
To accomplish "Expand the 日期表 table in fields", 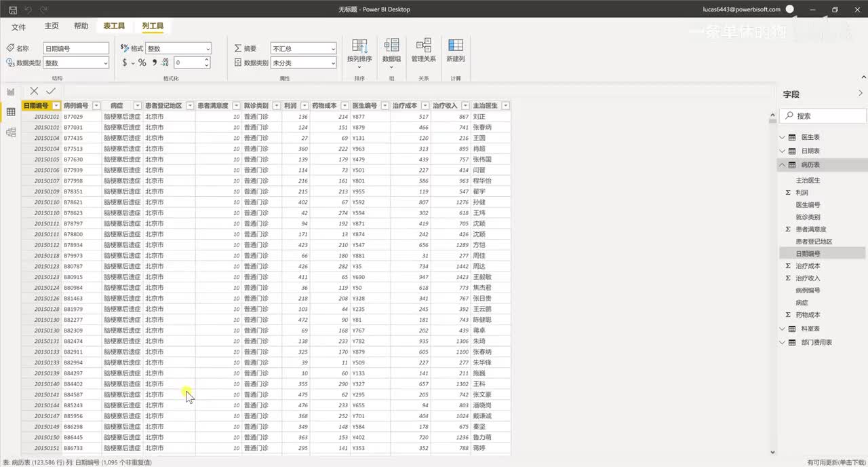I will click(x=781, y=151).
